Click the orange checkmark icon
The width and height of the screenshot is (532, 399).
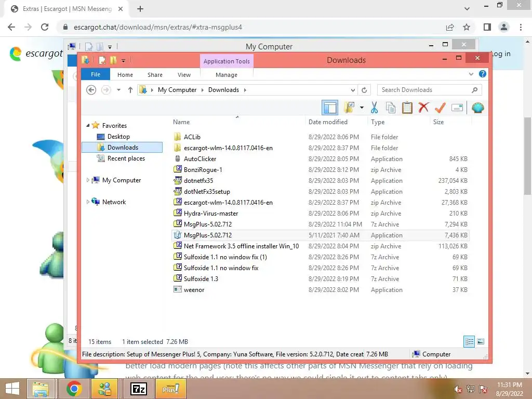(x=440, y=108)
